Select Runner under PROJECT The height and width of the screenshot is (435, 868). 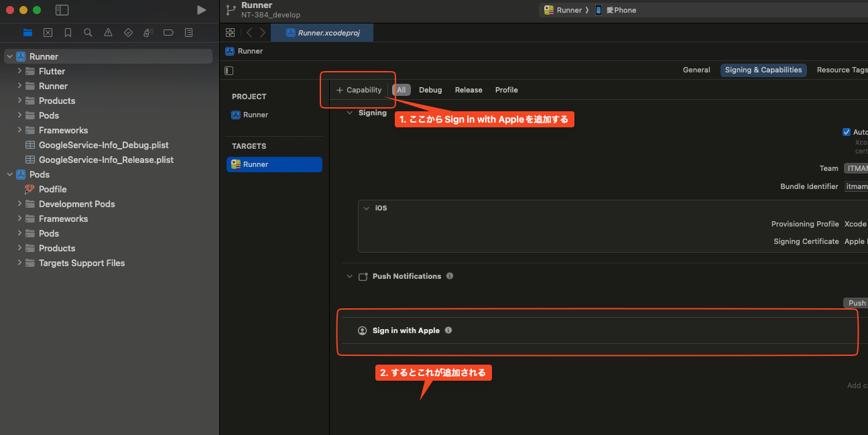(x=249, y=115)
